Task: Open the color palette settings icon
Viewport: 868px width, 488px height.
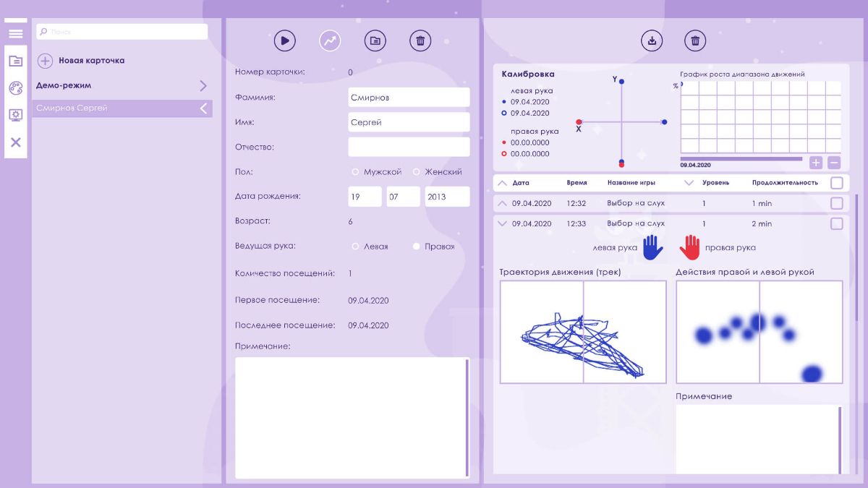Action: click(x=15, y=88)
